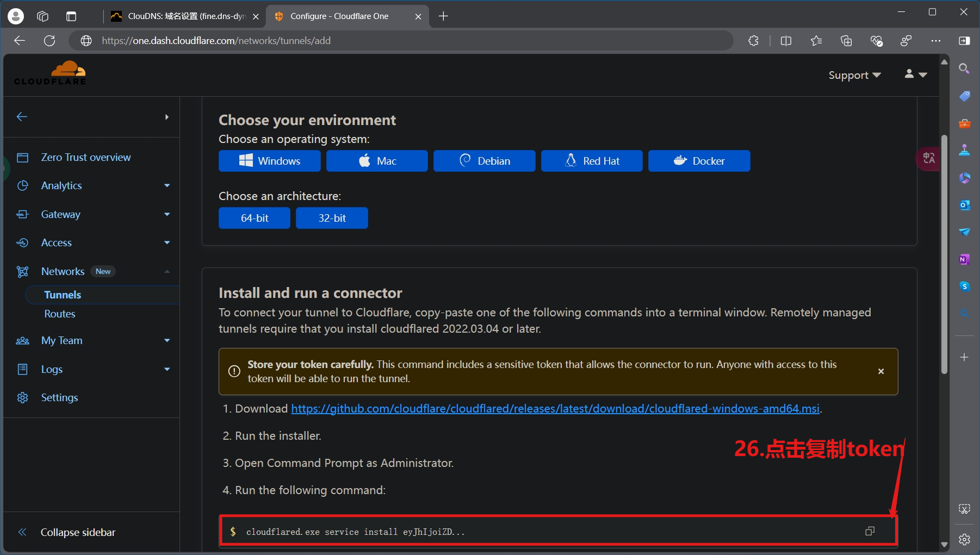Open Edge sidebar tools briefcase icon
This screenshot has width=980, height=555.
[964, 123]
